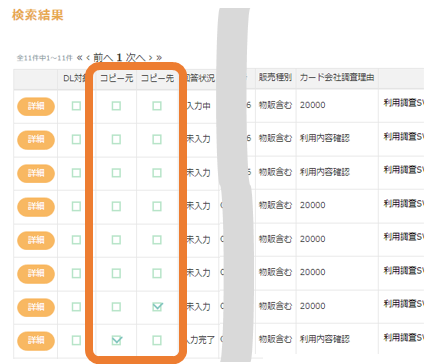
Task: Open 詳細 for row with checked コピー先
Action: (x=36, y=307)
